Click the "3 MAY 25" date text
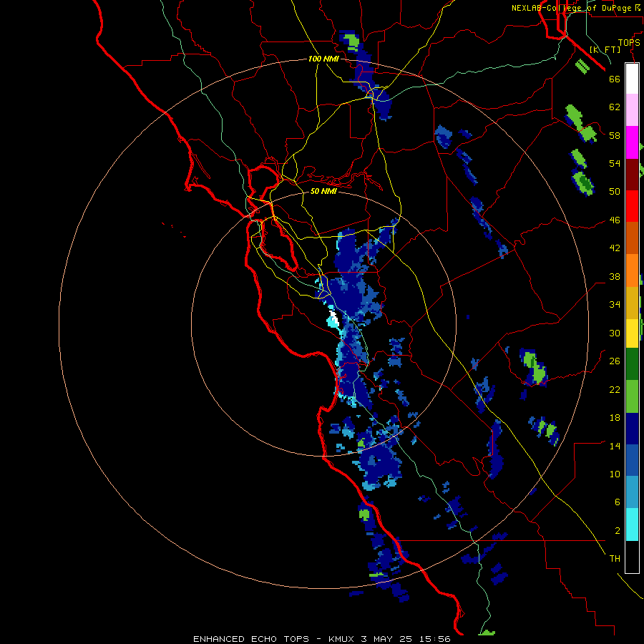This screenshot has height=644, width=644. point(387,639)
